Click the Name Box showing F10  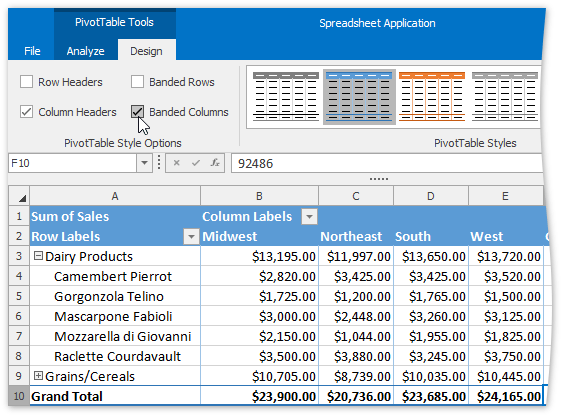73,163
